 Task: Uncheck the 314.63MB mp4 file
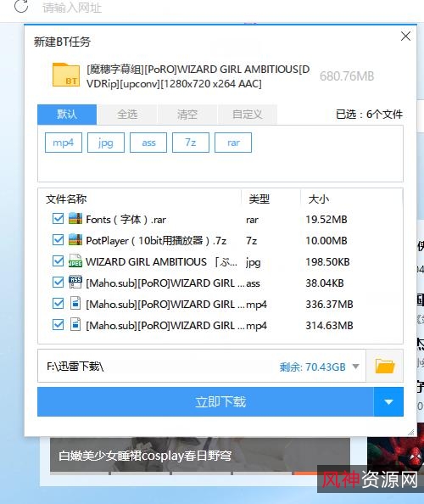pyautogui.click(x=59, y=325)
